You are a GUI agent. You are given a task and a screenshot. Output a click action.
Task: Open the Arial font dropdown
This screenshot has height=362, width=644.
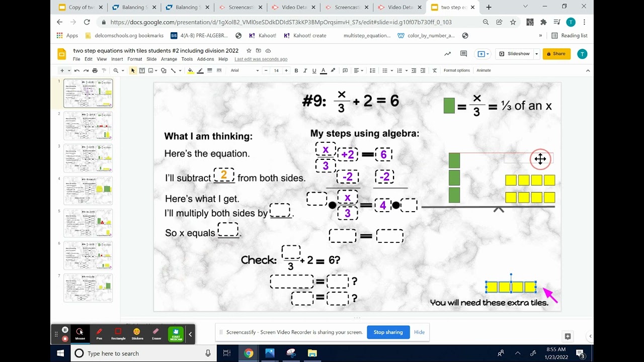pyautogui.click(x=245, y=70)
